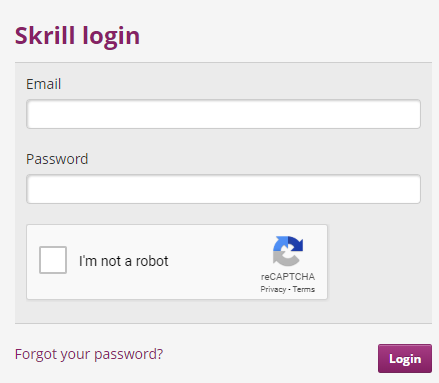Image resolution: width=439 pixels, height=383 pixels.
Task: Click the reCAPTCHA brand text under logo
Action: tap(288, 277)
